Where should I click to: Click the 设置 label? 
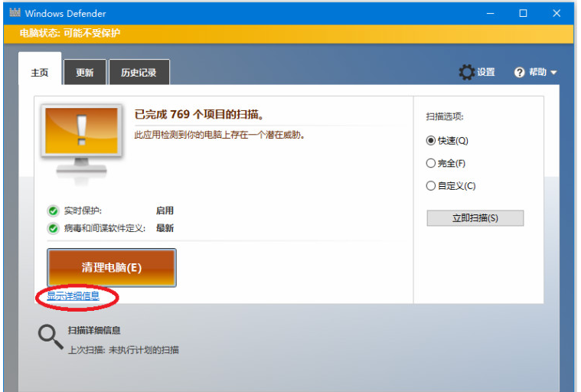point(486,72)
